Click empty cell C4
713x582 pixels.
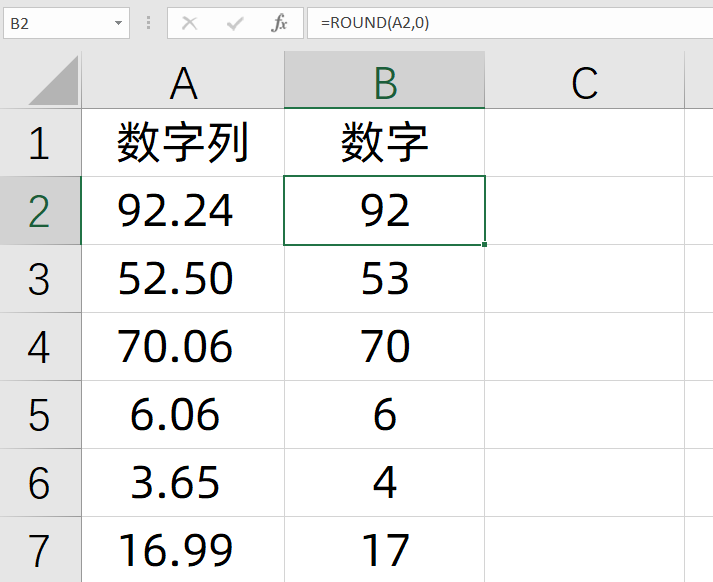pos(585,346)
